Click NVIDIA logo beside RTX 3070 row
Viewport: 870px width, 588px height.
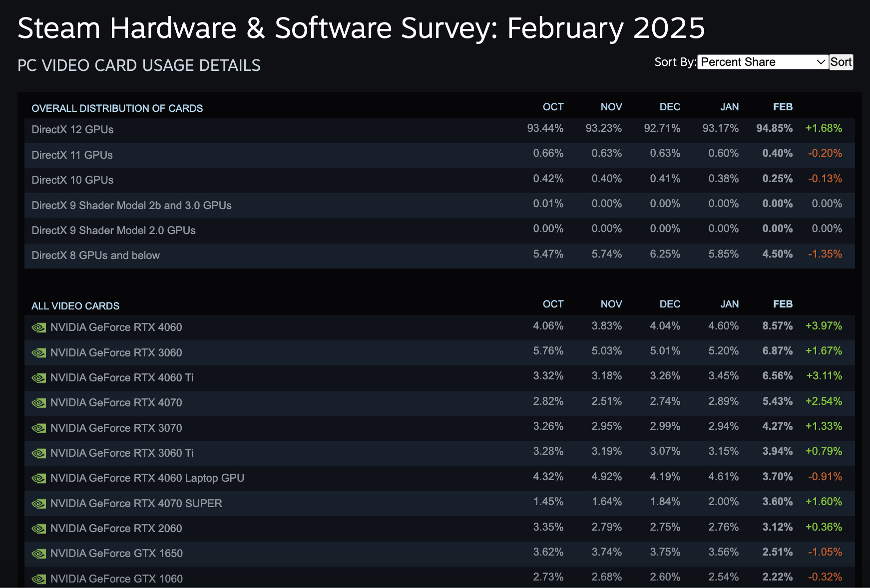(39, 428)
